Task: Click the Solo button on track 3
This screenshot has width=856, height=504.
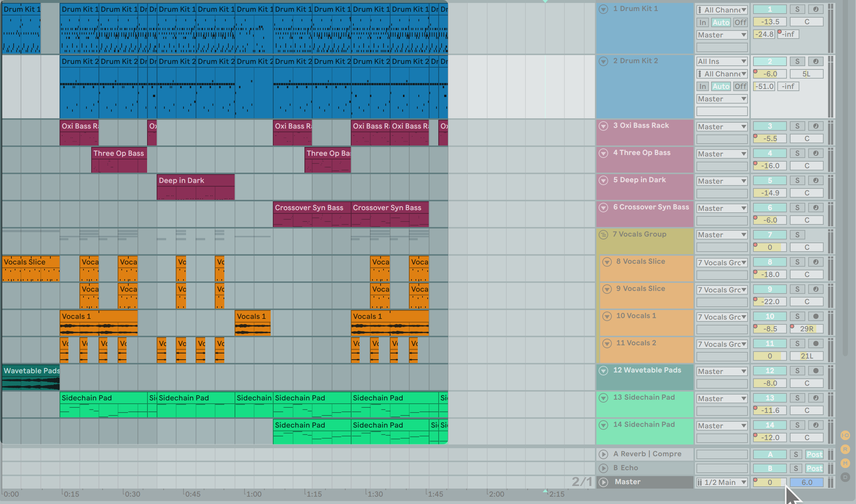Action: coord(796,125)
